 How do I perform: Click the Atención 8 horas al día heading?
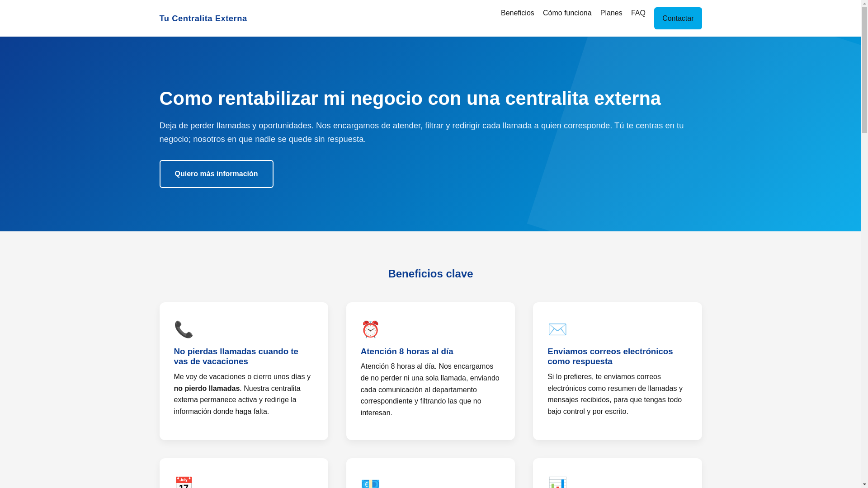(x=406, y=352)
